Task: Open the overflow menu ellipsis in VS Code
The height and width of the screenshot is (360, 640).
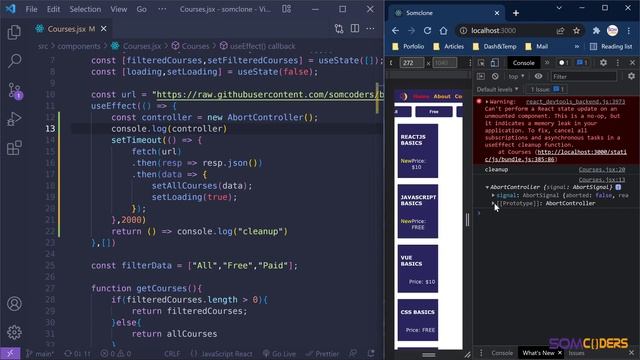Action: coord(162,9)
